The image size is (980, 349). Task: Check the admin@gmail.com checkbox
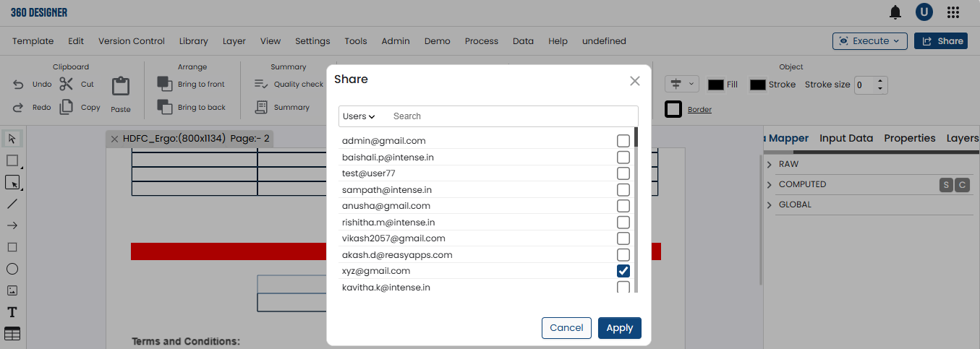tap(623, 141)
